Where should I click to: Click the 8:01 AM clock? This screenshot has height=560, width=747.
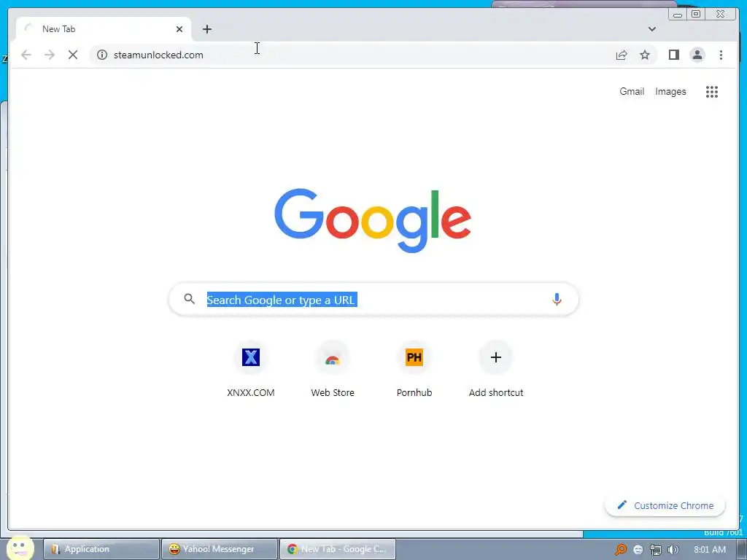tap(710, 550)
